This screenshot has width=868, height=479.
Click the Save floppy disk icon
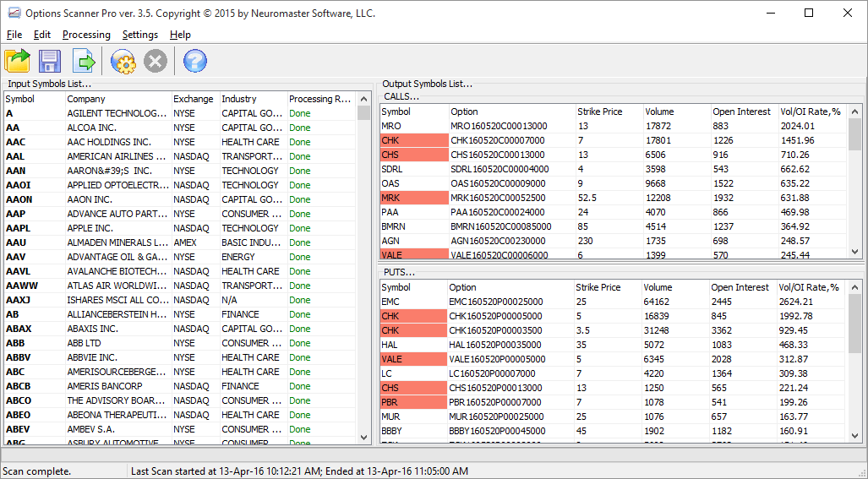(x=50, y=61)
